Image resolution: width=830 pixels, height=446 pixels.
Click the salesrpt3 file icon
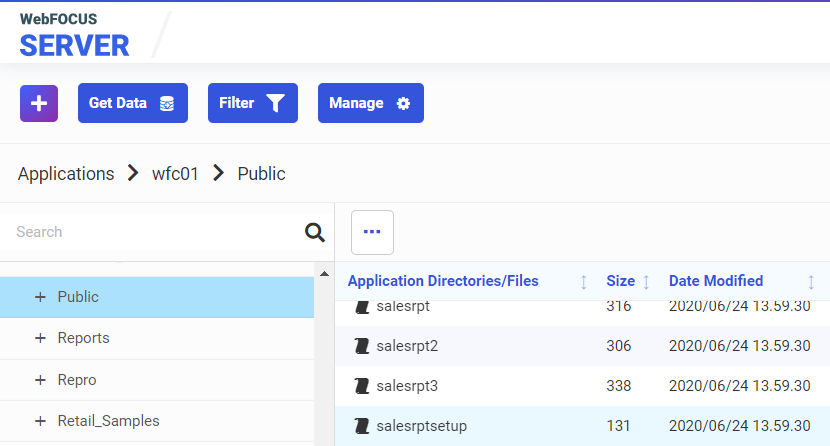click(x=362, y=386)
